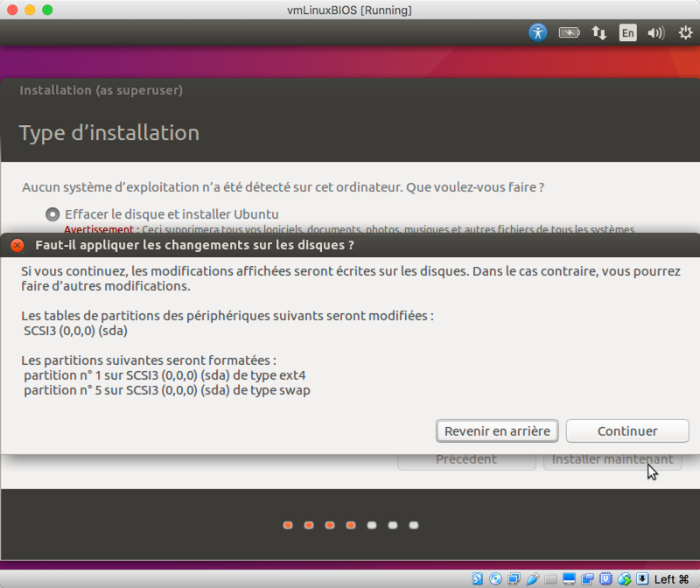
Task: Click the sound volume indicator
Action: 656,32
